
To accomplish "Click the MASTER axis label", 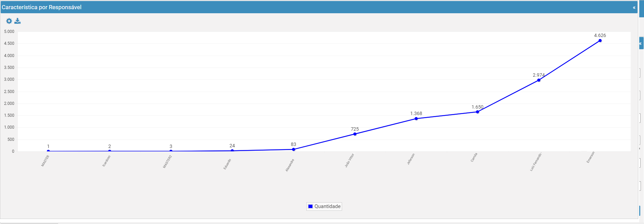I will (x=45, y=161).
